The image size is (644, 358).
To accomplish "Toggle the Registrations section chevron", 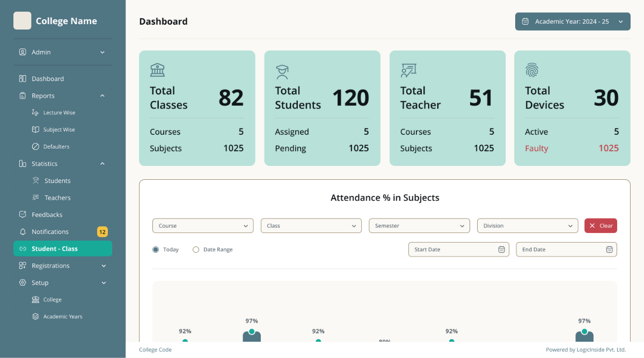I will pos(104,266).
